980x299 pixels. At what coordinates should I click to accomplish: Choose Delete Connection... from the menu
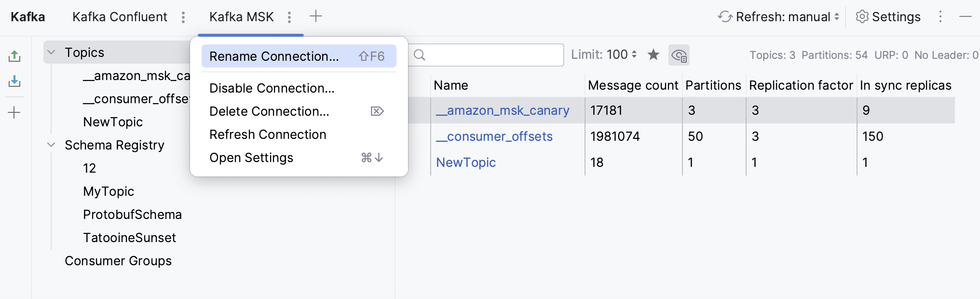[270, 111]
